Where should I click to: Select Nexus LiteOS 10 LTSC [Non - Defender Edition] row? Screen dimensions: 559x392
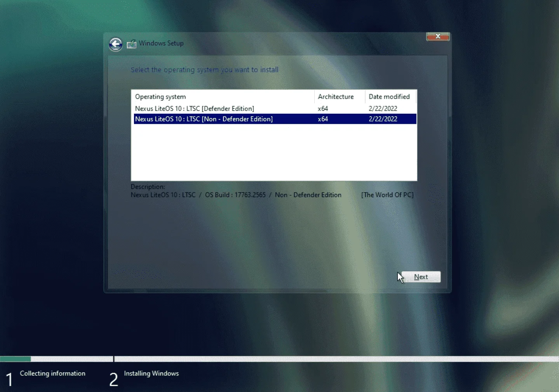click(x=275, y=119)
